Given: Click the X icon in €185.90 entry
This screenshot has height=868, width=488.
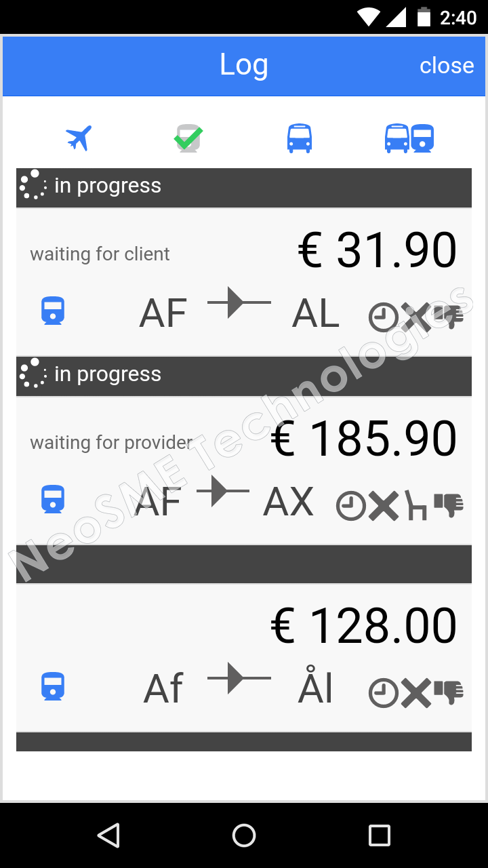Looking at the screenshot, I should [384, 506].
